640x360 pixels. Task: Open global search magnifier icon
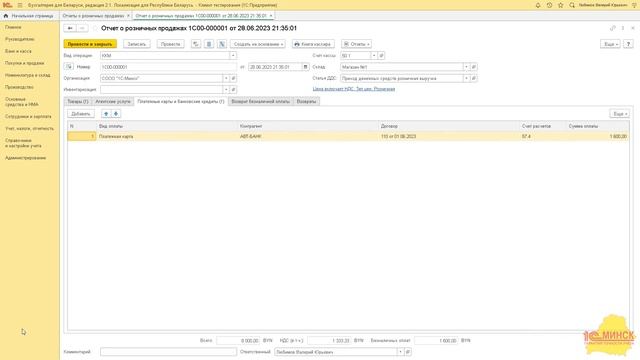click(572, 5)
